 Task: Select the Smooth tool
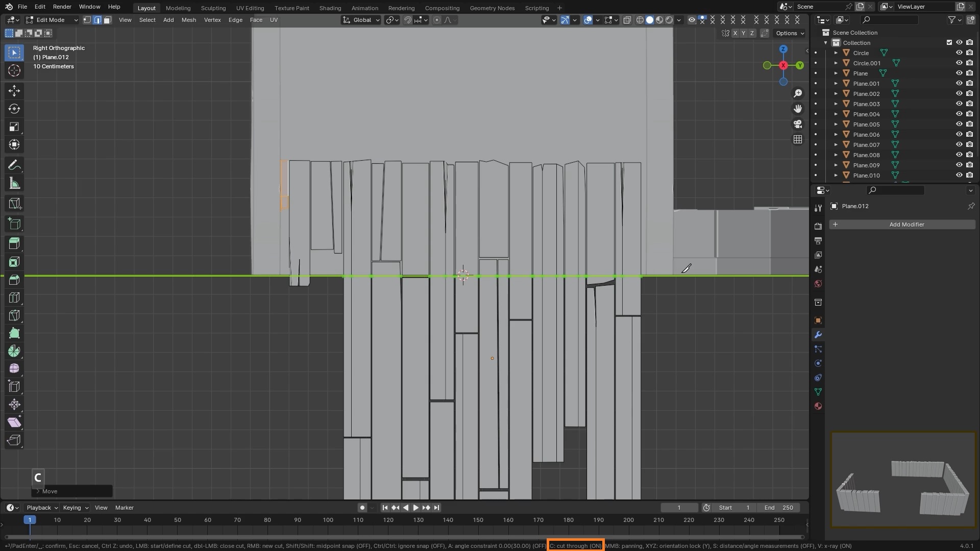pos(14,368)
